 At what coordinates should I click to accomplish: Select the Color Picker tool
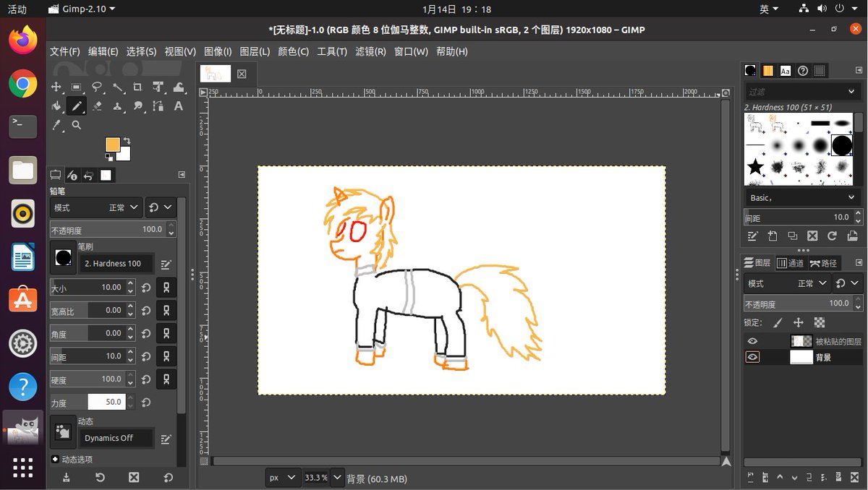(56, 125)
